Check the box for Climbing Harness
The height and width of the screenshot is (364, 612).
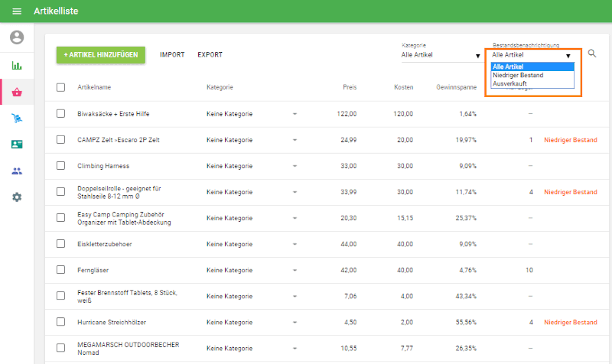pyautogui.click(x=61, y=166)
